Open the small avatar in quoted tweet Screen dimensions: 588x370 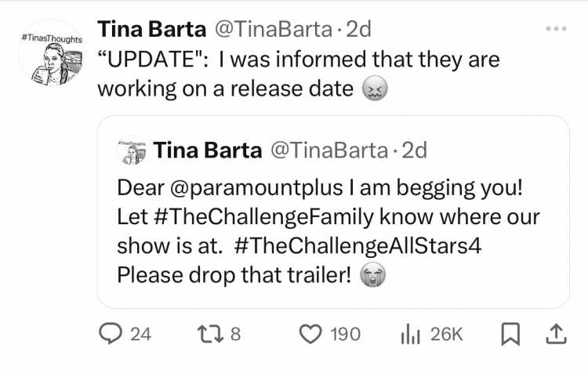click(132, 151)
